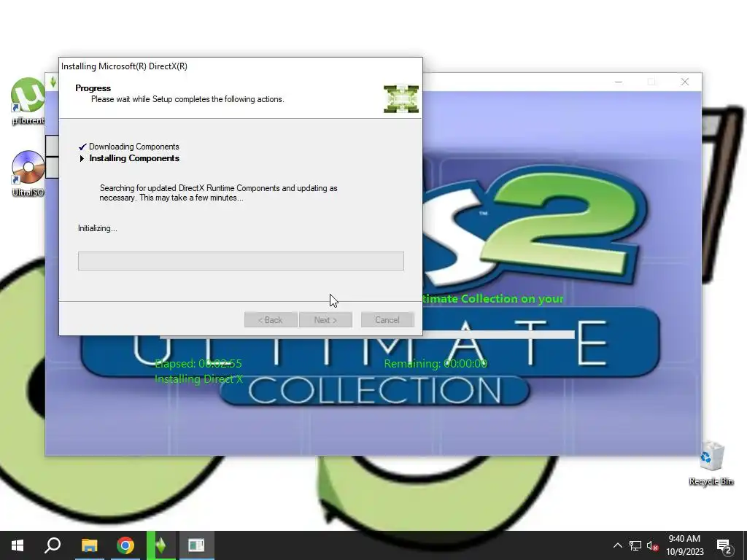Click the DirectX installation progress bar
Image resolution: width=747 pixels, height=560 pixels.
tap(241, 261)
